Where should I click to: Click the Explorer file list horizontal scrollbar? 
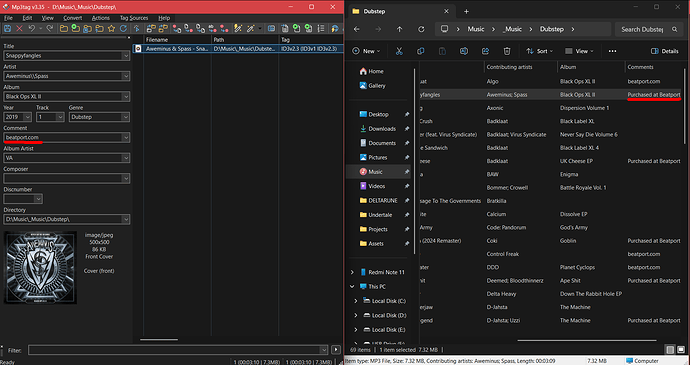(587, 340)
